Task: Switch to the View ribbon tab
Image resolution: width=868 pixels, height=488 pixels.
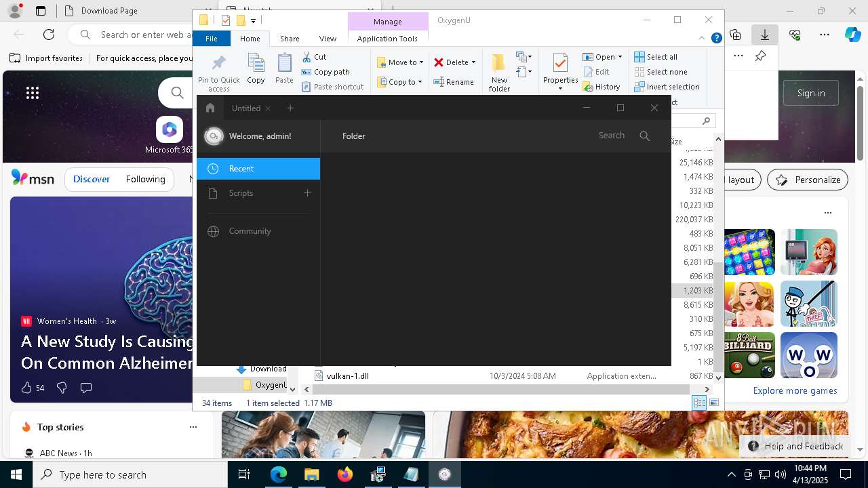Action: (328, 39)
